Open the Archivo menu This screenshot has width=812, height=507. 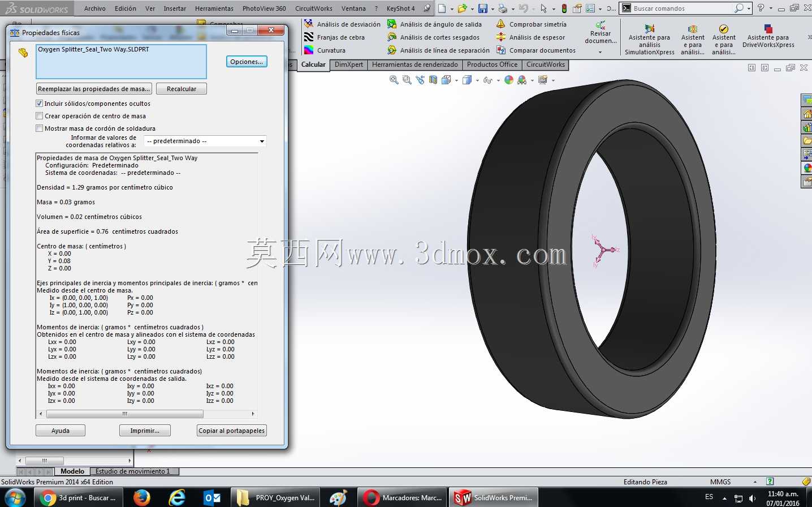[x=95, y=8]
